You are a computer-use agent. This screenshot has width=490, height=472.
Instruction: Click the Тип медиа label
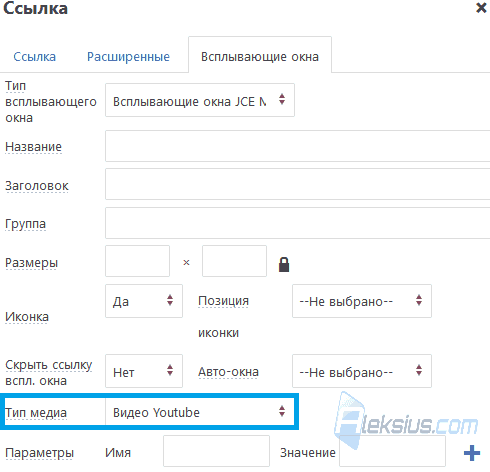(36, 413)
